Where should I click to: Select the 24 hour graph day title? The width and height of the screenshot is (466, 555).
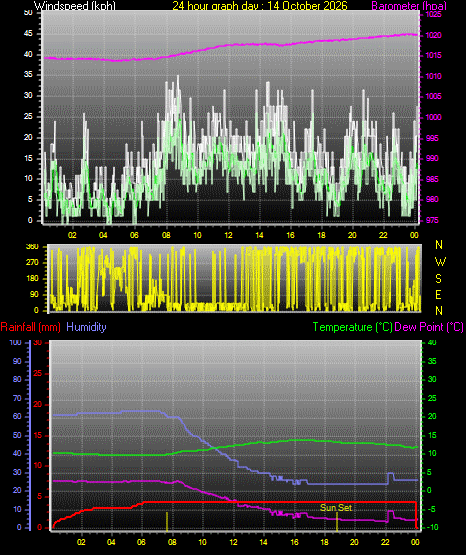pos(260,6)
